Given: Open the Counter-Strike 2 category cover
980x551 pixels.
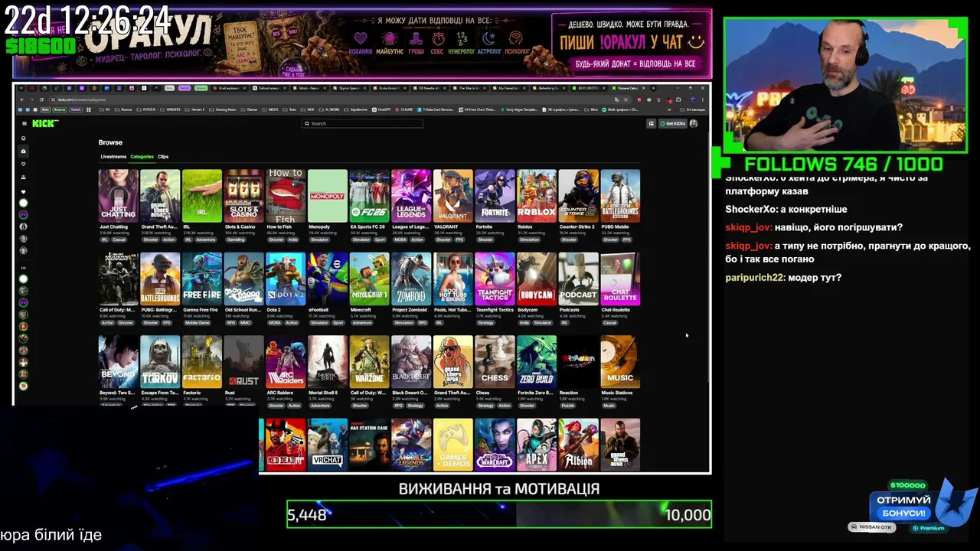Looking at the screenshot, I should [x=578, y=196].
